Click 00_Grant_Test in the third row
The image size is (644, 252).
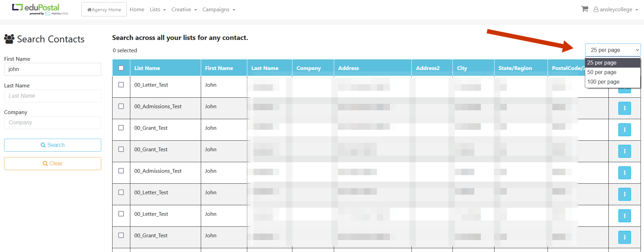pos(151,128)
